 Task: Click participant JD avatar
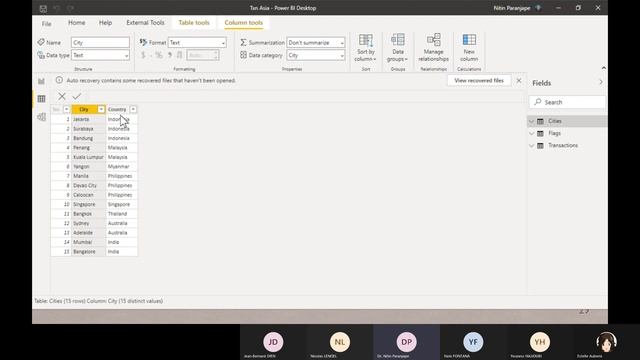tap(273, 342)
